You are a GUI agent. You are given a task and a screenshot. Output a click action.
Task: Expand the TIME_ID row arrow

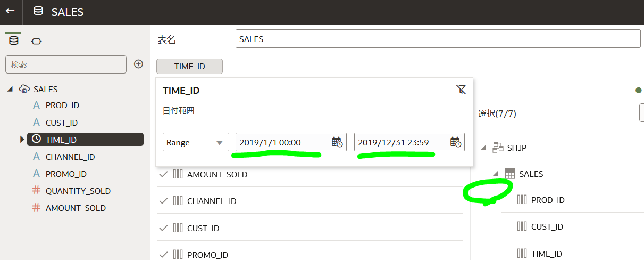click(x=22, y=140)
